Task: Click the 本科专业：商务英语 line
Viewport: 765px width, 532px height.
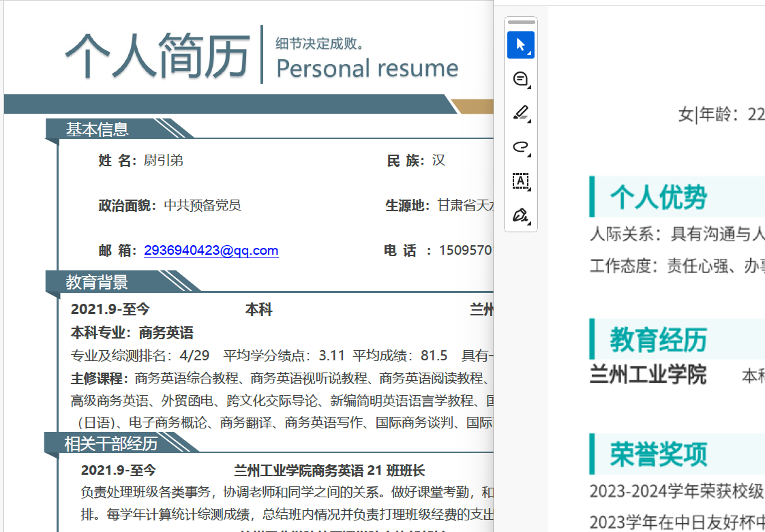Action: 132,333
